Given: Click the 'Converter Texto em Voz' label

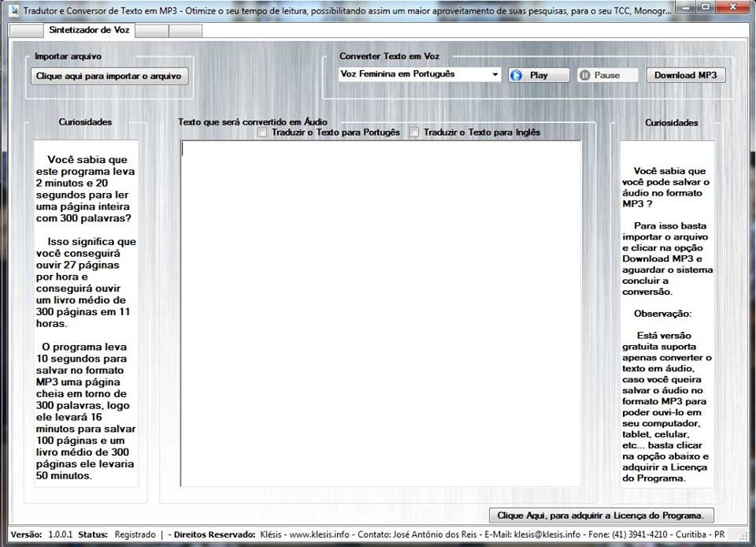Looking at the screenshot, I should click(x=389, y=56).
